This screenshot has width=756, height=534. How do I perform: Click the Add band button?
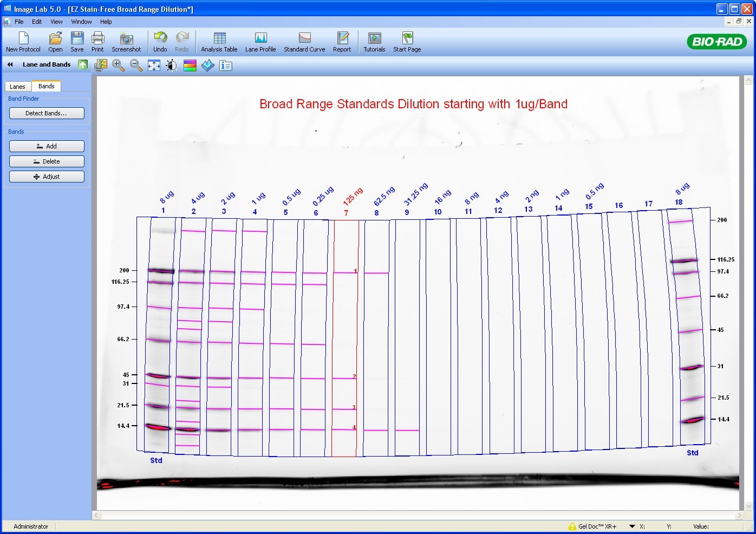(x=47, y=146)
